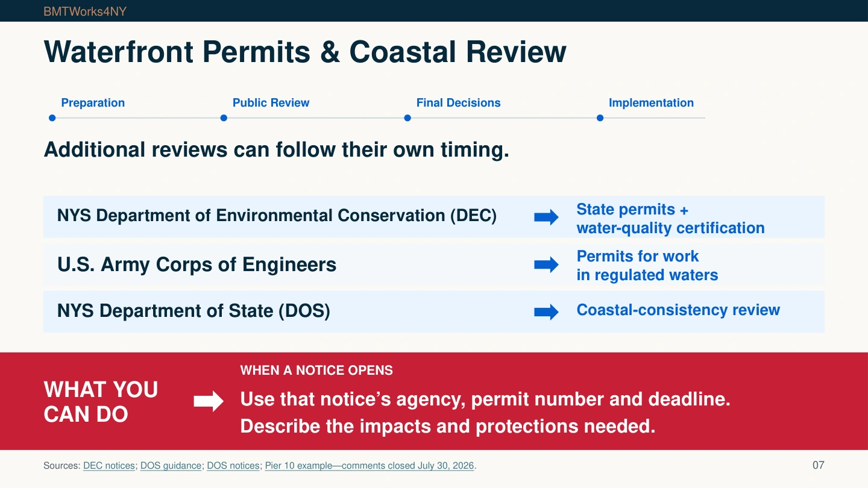This screenshot has width=868, height=488.
Task: Click the blue arrow in the DEC row
Action: pos(546,217)
